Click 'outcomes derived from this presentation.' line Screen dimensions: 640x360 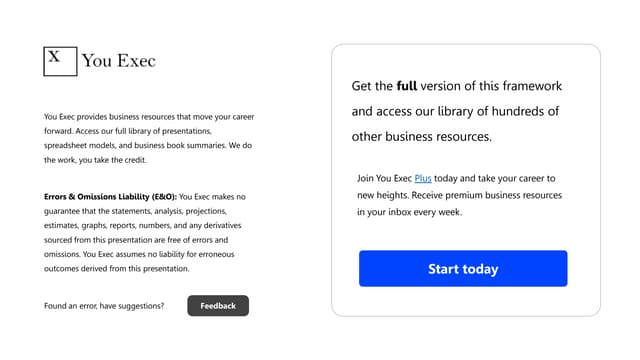click(x=117, y=269)
